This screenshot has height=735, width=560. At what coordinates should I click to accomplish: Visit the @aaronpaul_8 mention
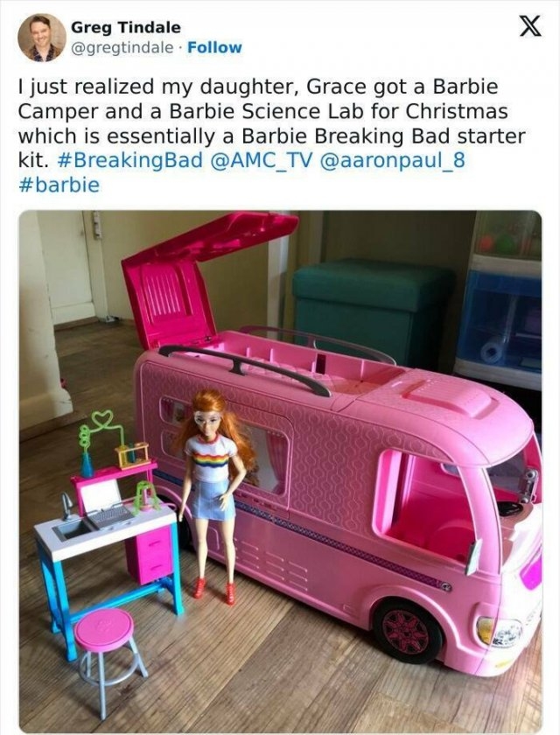(x=393, y=160)
